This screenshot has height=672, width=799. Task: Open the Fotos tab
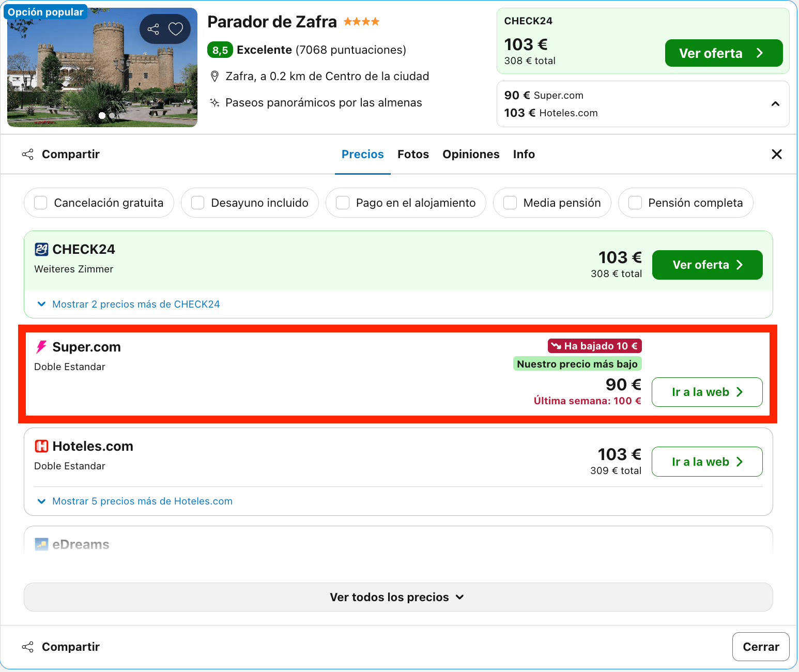413,154
